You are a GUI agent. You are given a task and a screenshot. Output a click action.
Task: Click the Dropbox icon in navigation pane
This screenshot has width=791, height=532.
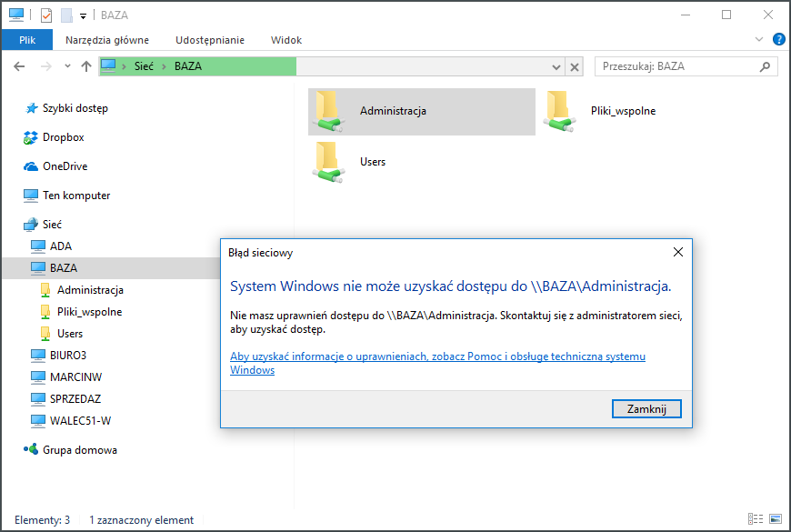(31, 137)
